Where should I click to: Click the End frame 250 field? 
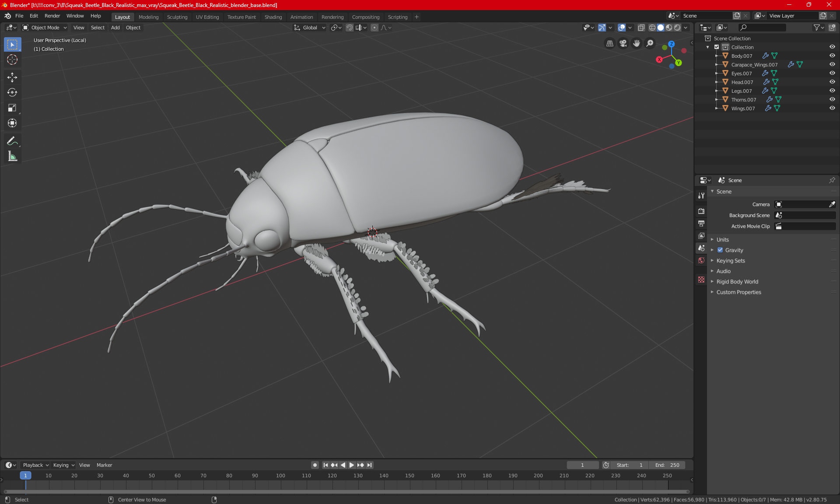[667, 465]
